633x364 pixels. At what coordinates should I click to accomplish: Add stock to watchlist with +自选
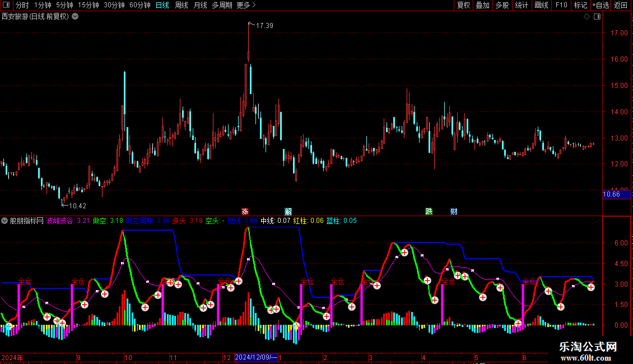click(x=601, y=6)
